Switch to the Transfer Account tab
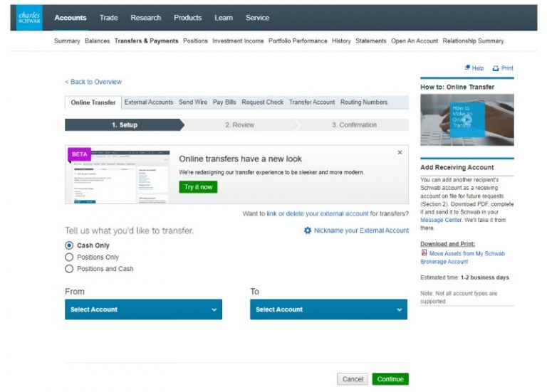The height and width of the screenshot is (392, 547). pos(311,102)
